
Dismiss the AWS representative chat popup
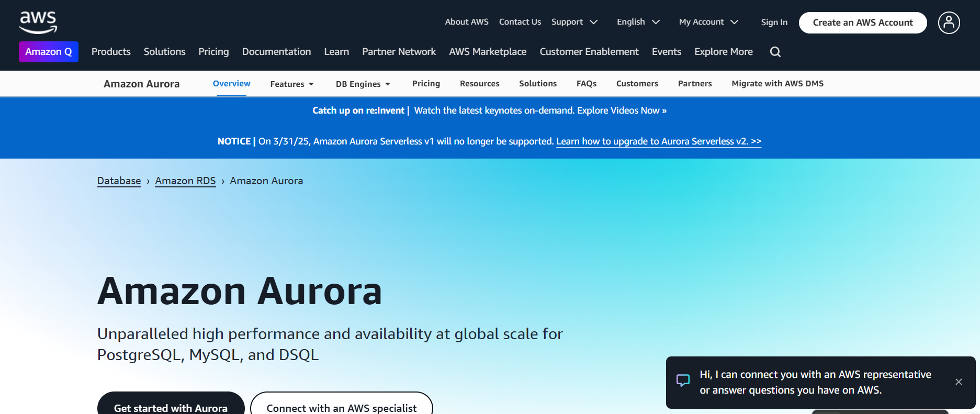(x=958, y=382)
